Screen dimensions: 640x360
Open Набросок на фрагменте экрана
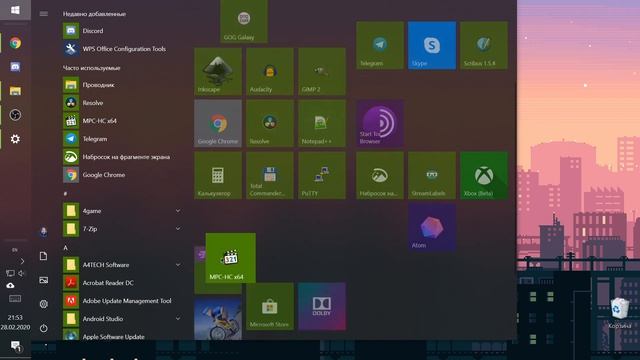122,157
